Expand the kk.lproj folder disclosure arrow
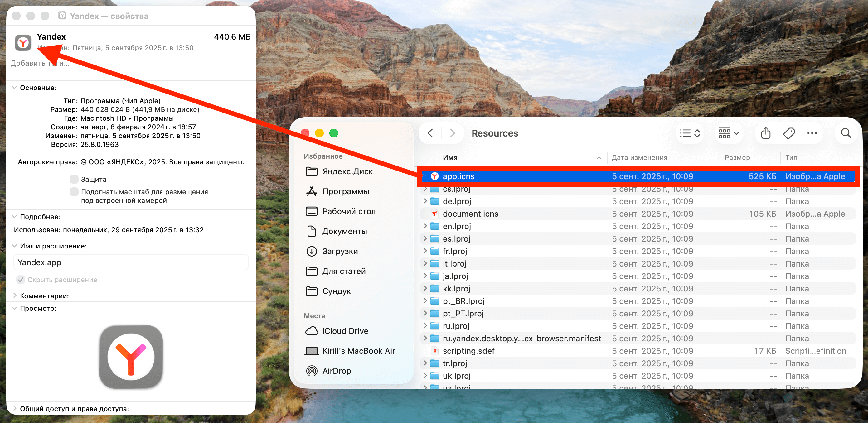Image resolution: width=868 pixels, height=423 pixels. (425, 288)
